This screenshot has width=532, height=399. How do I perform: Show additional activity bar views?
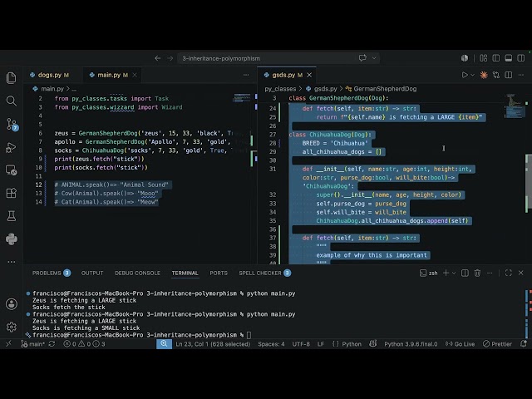pyautogui.click(x=11, y=262)
